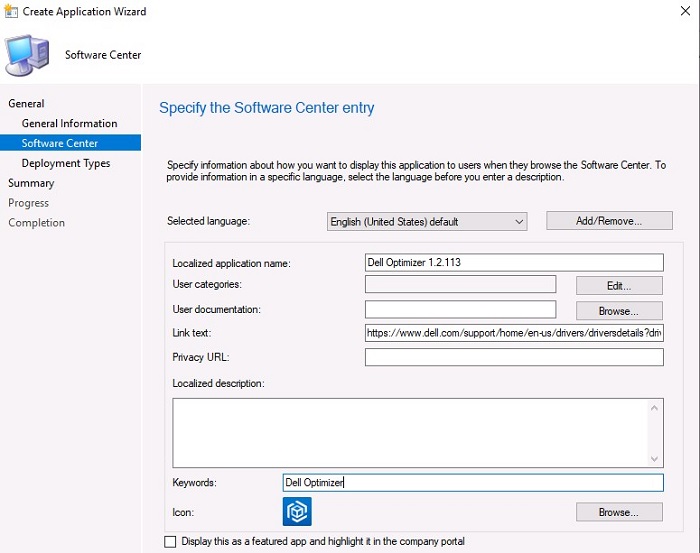The height and width of the screenshot is (553, 700).
Task: Select the Summary step in the sidebar
Action: pos(31,183)
